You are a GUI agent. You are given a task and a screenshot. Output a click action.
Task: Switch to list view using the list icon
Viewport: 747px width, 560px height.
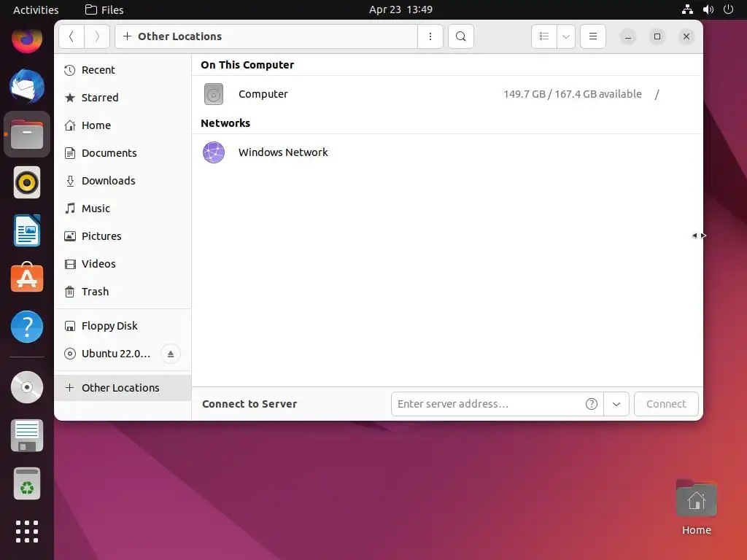click(x=544, y=36)
